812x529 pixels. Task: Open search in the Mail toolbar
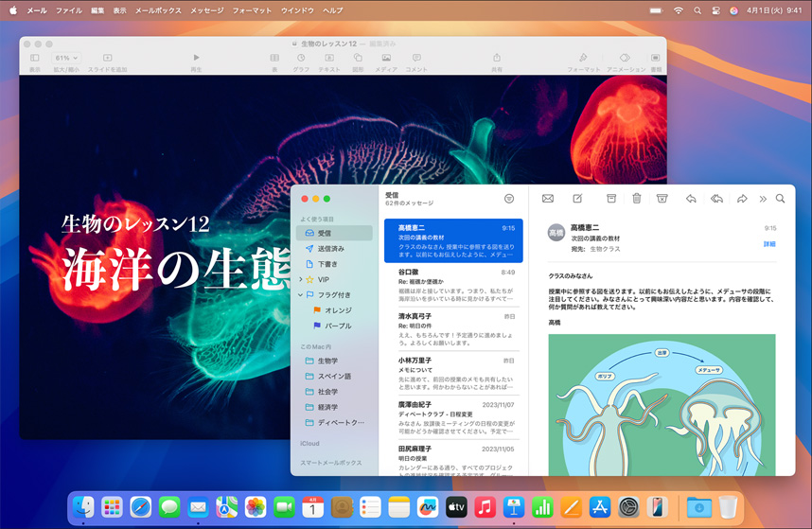780,199
